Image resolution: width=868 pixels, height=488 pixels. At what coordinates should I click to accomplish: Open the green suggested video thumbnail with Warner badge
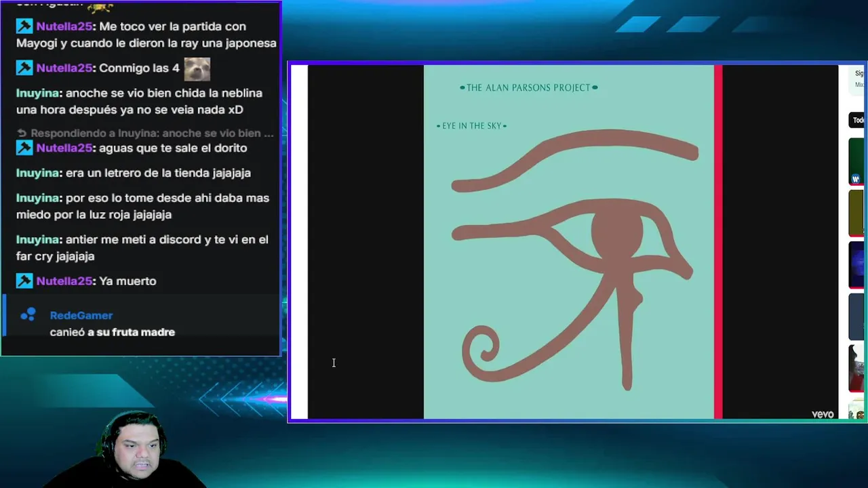856,161
